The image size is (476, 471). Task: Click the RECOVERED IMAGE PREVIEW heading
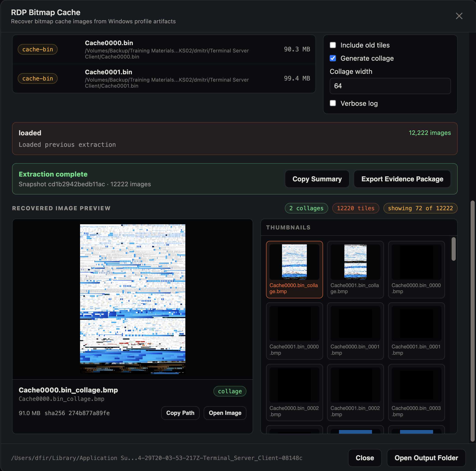pos(61,208)
